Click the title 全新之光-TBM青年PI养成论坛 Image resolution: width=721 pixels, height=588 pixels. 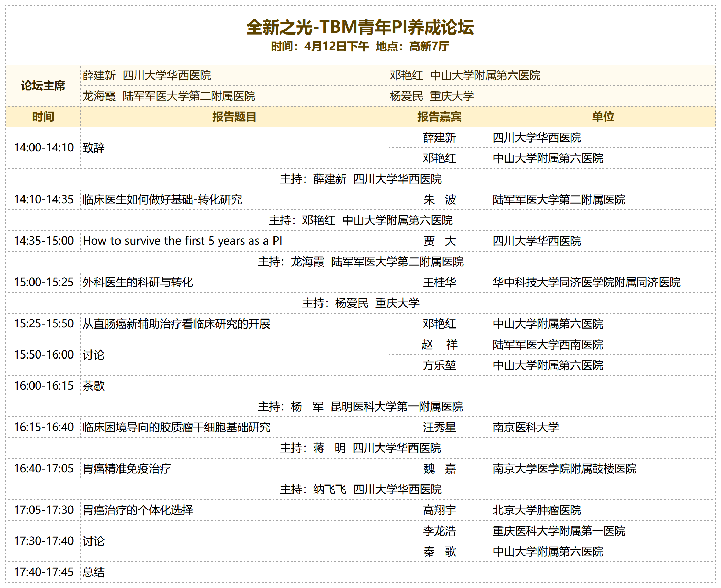(x=360, y=27)
